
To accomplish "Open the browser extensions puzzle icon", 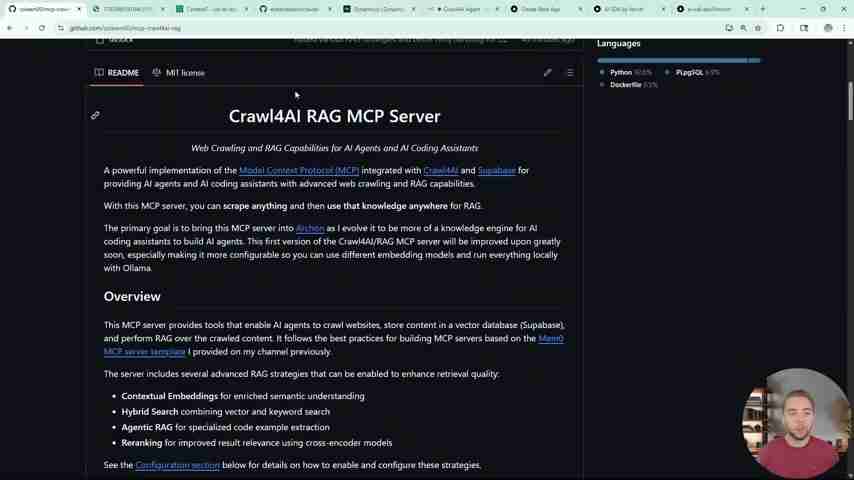I will (780, 28).
